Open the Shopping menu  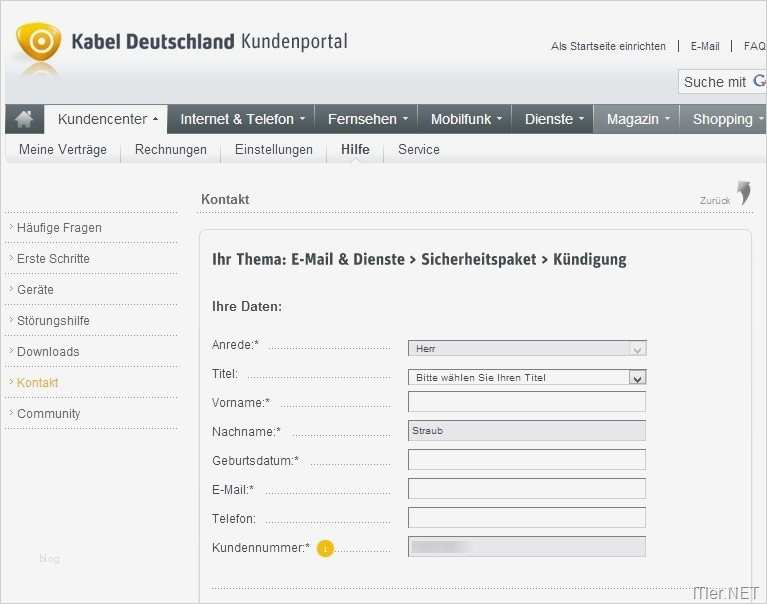tap(727, 119)
